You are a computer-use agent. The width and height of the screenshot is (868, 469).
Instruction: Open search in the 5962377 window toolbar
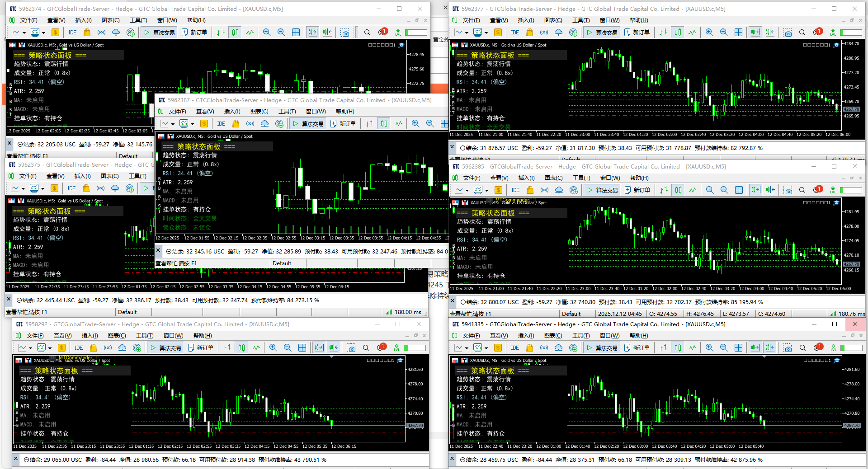(x=802, y=33)
